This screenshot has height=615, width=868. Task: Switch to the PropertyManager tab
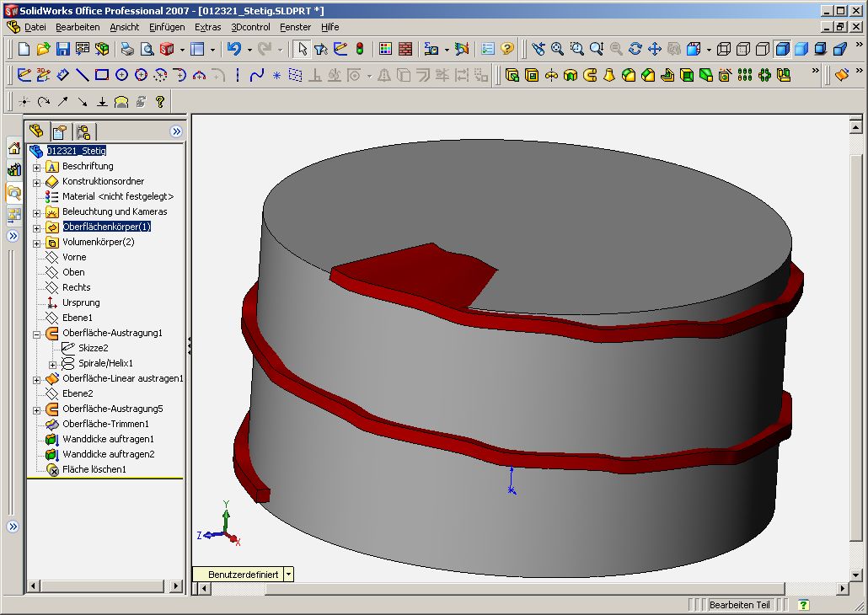[x=59, y=131]
